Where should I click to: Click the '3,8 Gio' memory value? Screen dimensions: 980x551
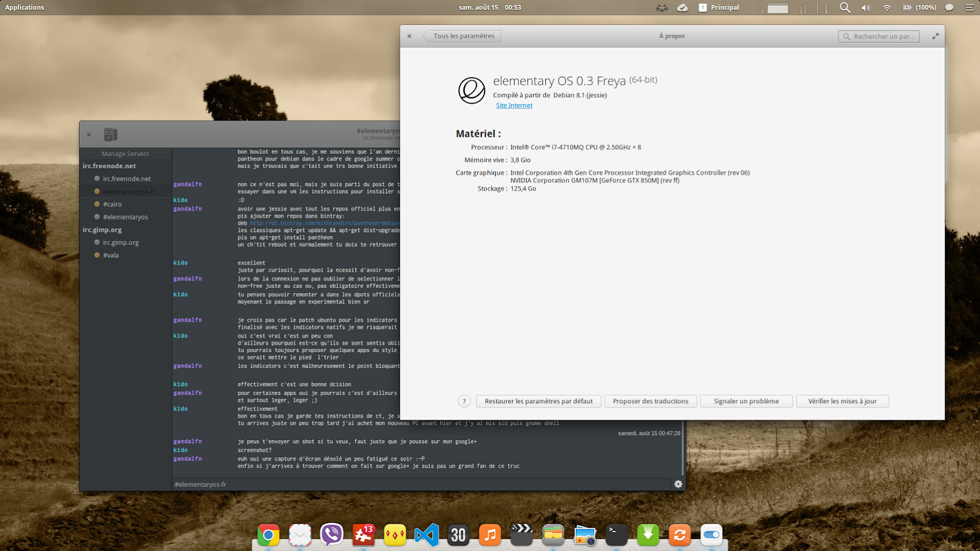coord(521,160)
